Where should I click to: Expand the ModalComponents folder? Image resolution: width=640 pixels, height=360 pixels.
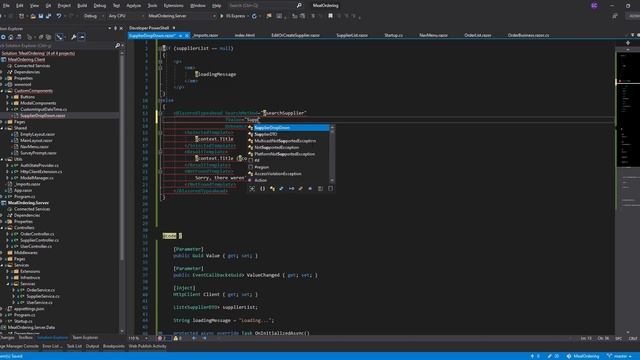pyautogui.click(x=7, y=103)
